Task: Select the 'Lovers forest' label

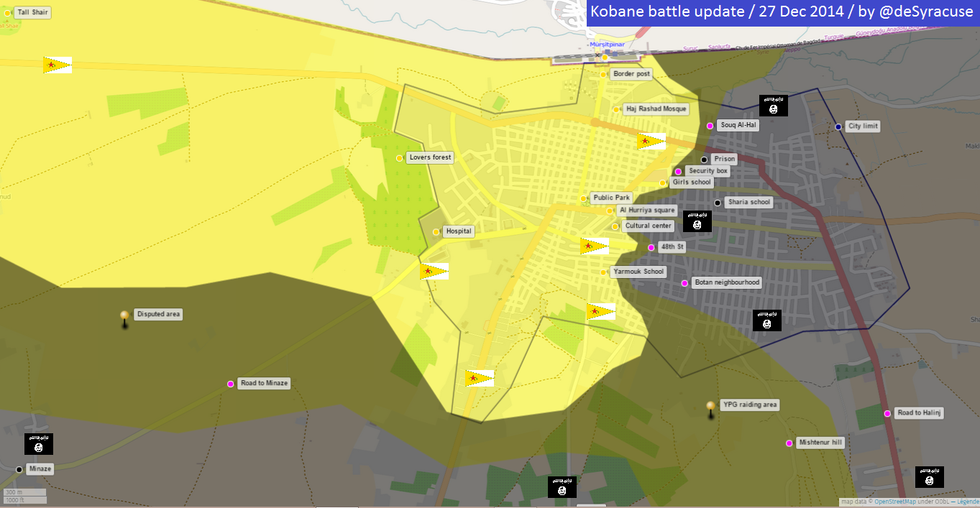Action: pyautogui.click(x=430, y=157)
